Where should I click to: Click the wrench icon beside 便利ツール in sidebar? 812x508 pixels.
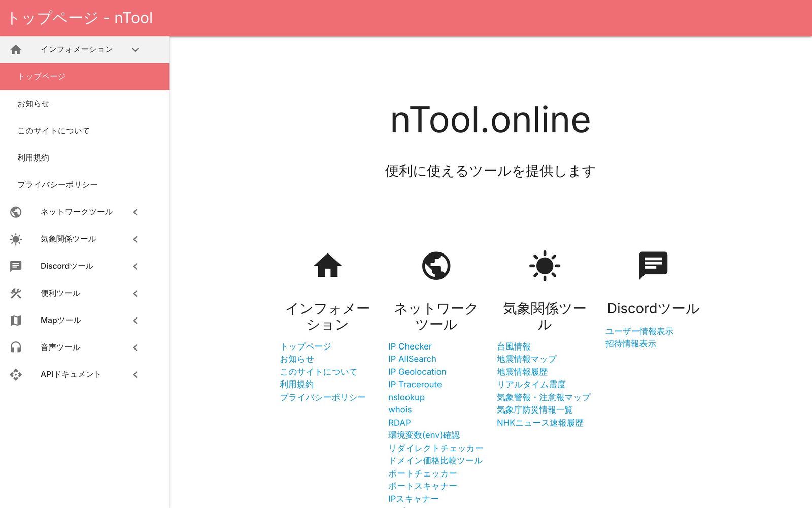[x=16, y=293]
